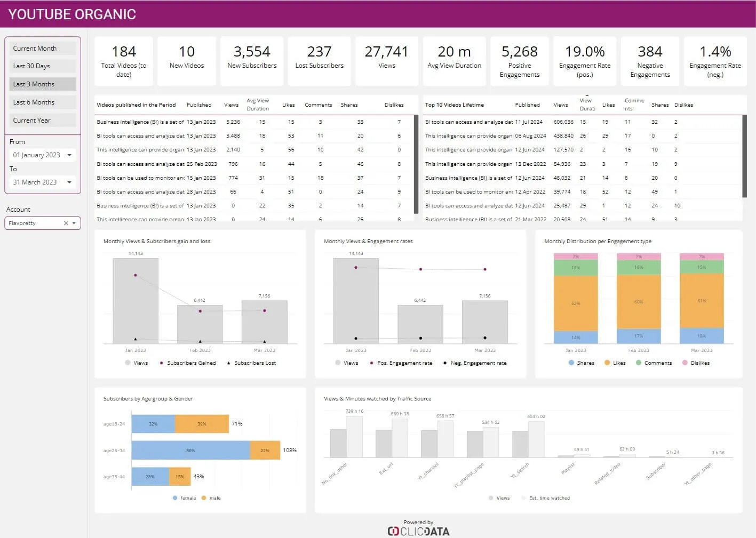Toggle Pos. Engagement rate legend dot
This screenshot has height=538, width=756.
point(371,363)
